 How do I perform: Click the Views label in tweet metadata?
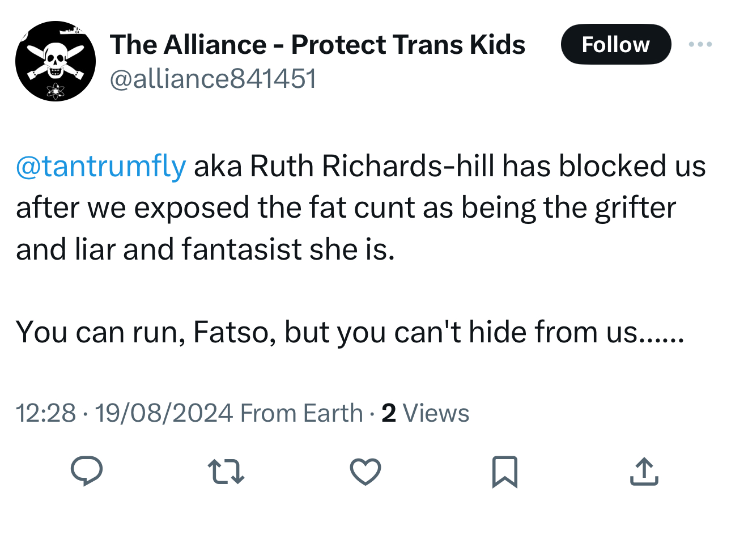pos(436,413)
